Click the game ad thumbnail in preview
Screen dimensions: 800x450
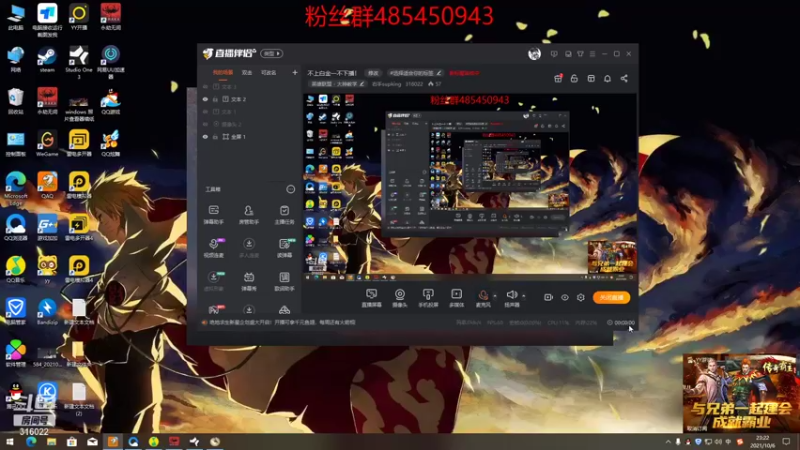[612, 257]
